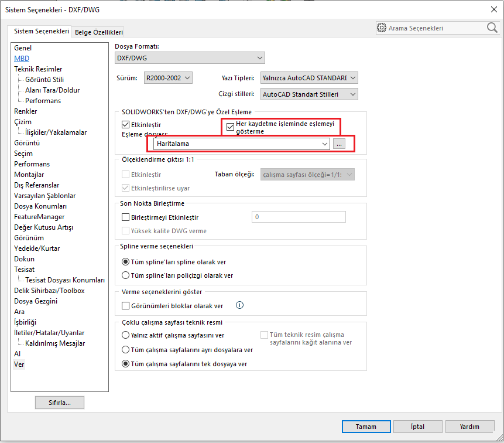Viewport: 504px width, 443px height.
Task: Check 'Görünümleri bloklar olarak ver' option
Action: (125, 306)
